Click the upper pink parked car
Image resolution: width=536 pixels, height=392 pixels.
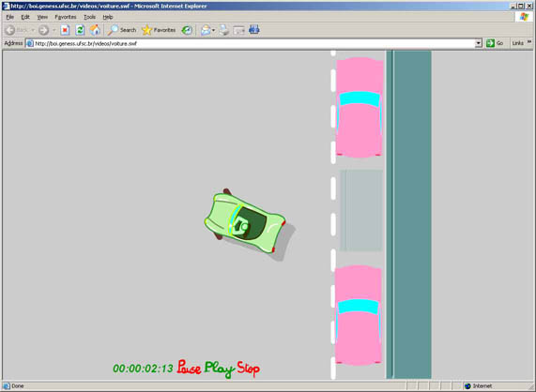pyautogui.click(x=360, y=107)
